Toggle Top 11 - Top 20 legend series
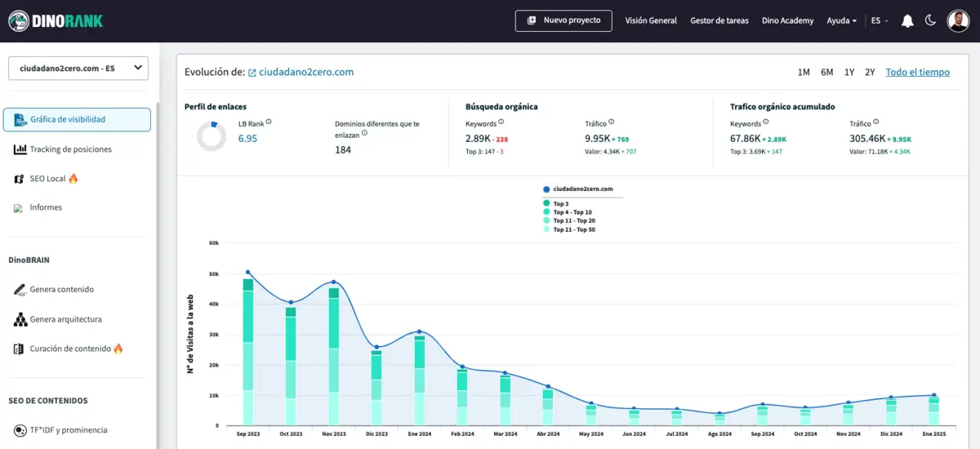The height and width of the screenshot is (449, 980). coord(569,220)
